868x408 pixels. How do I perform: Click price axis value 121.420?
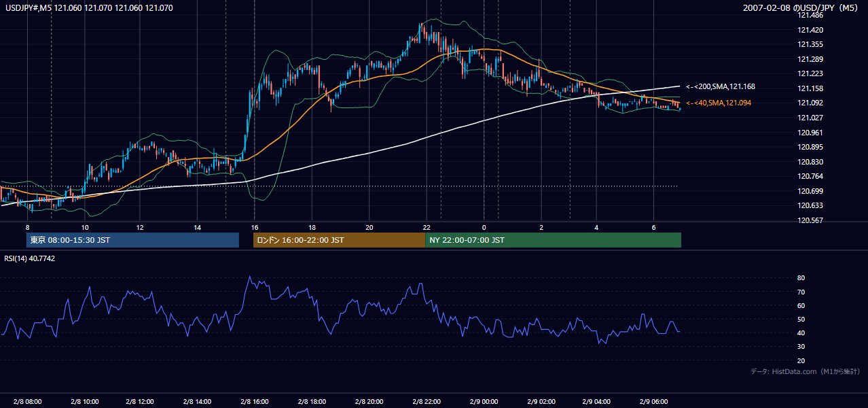pyautogui.click(x=809, y=30)
